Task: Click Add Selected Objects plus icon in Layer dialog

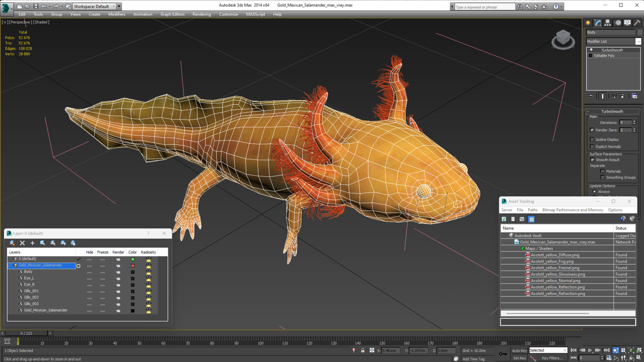Action: (x=32, y=243)
